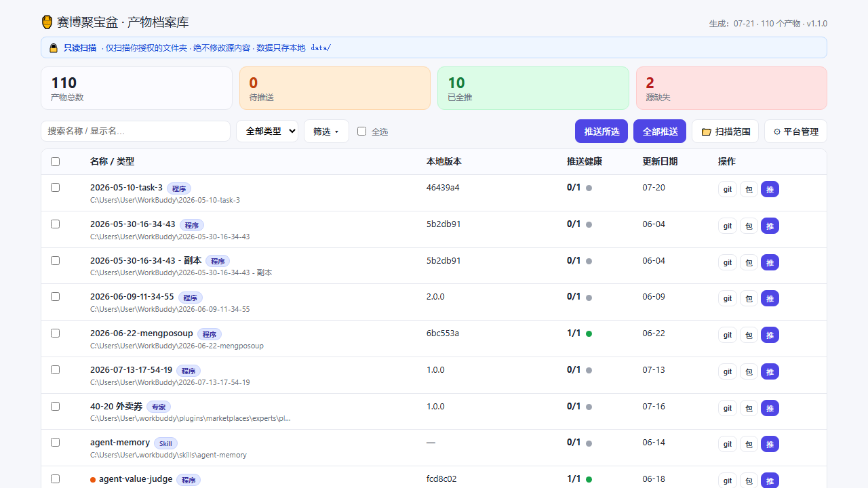Click git for 2026-06-22-mengposoup
The width and height of the screenshot is (868, 488).
click(x=728, y=335)
